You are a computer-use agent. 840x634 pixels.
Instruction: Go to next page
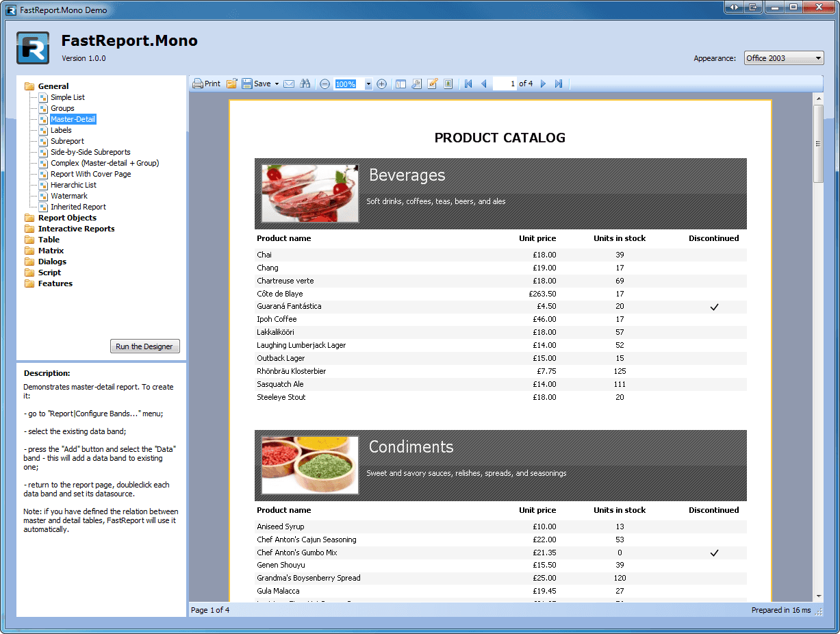(544, 84)
